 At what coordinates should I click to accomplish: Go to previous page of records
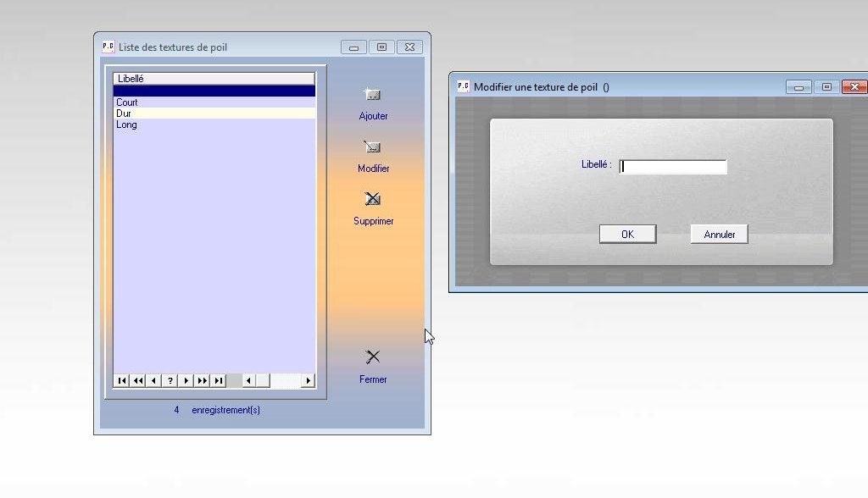click(138, 381)
